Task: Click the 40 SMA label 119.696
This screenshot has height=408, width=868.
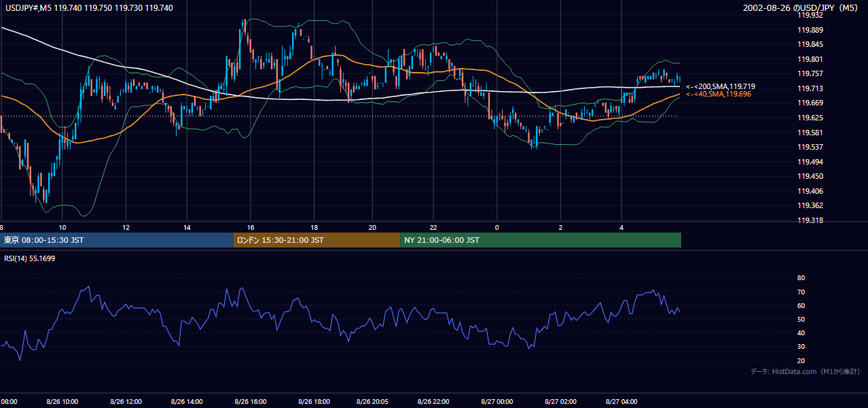Action: 719,94
